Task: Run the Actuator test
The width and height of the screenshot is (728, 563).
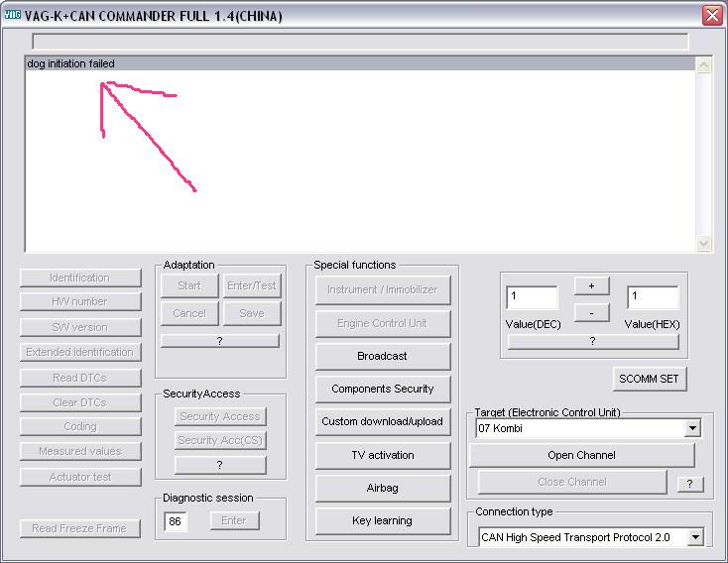Action: (x=80, y=477)
